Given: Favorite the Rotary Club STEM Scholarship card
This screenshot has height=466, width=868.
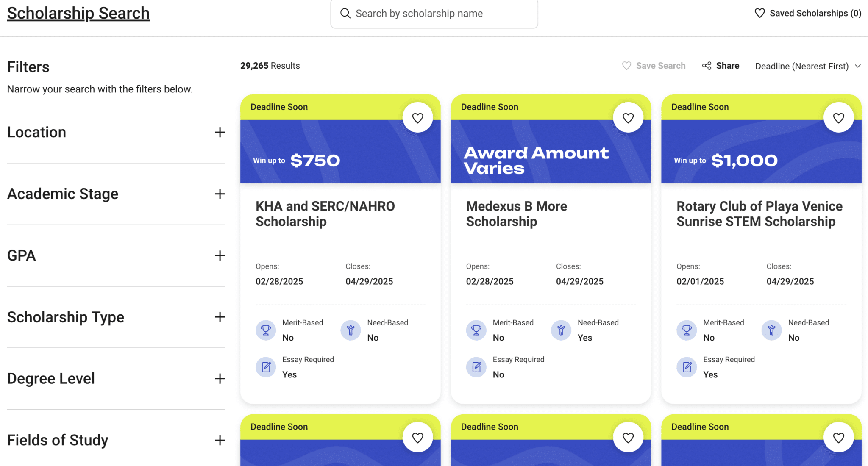Looking at the screenshot, I should point(838,118).
